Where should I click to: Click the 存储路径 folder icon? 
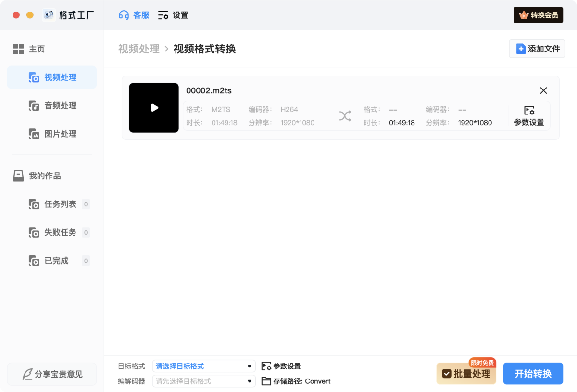click(266, 381)
